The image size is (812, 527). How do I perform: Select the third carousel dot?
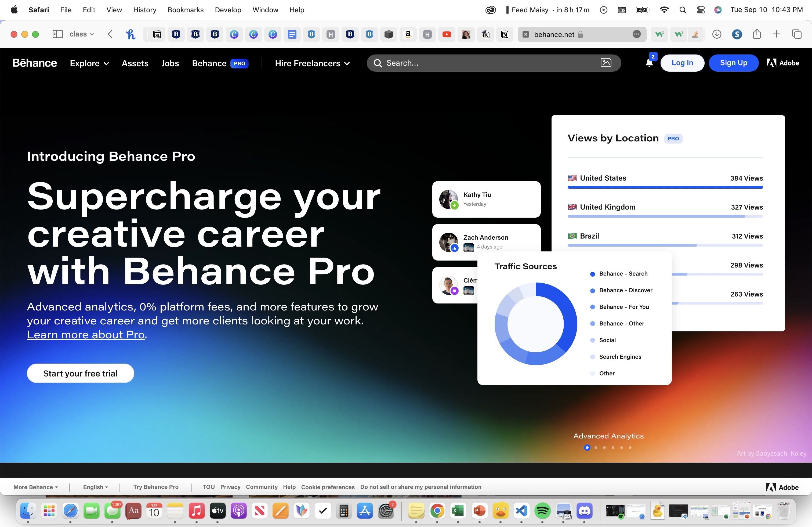pyautogui.click(x=604, y=448)
